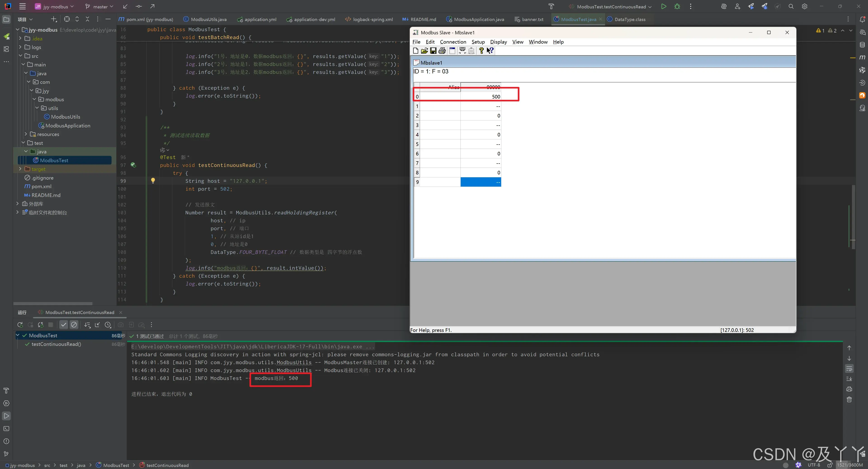Start debugging with the Debug icon
This screenshot has width=868, height=469.
point(677,6)
